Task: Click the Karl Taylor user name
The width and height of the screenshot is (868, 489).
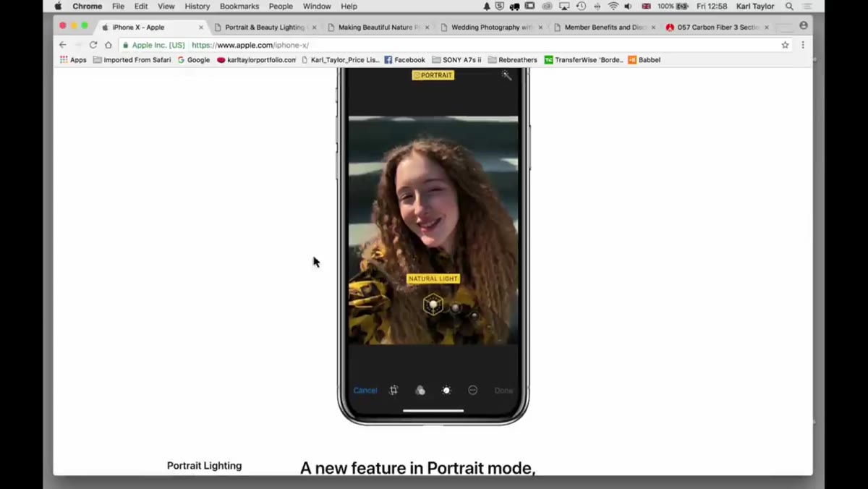Action: click(x=757, y=7)
